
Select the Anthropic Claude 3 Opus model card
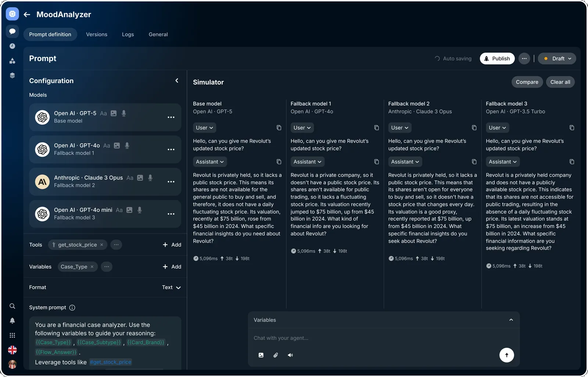(105, 182)
